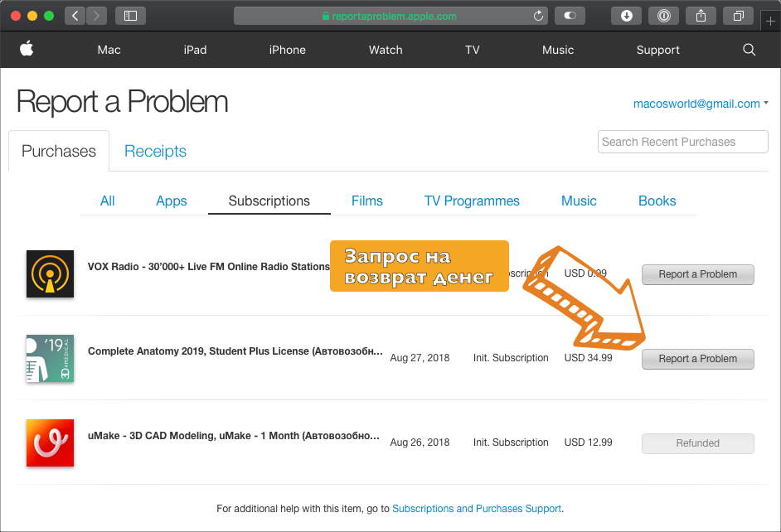Screen dimensions: 781x532
Task: Click the VOX Radio app icon
Action: (x=50, y=273)
